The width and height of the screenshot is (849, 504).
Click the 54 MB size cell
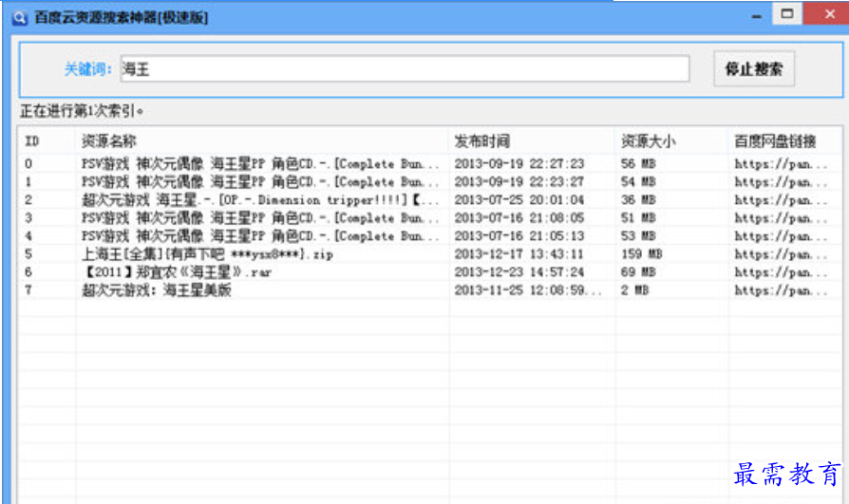tap(638, 182)
